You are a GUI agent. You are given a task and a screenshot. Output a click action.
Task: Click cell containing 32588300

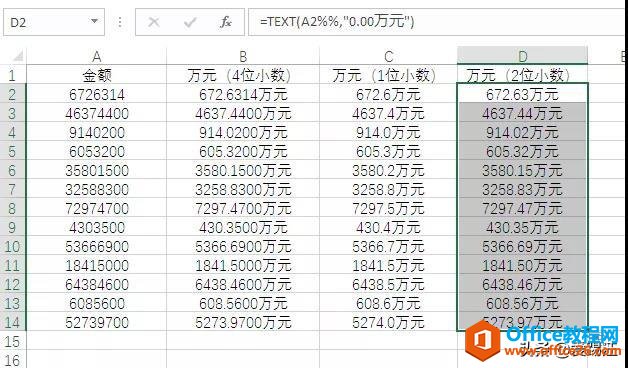97,189
